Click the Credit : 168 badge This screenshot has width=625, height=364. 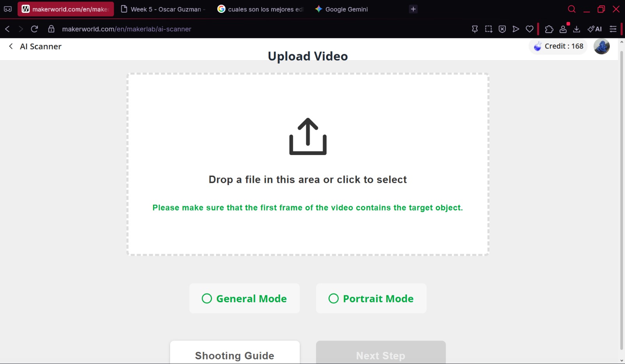coord(558,46)
